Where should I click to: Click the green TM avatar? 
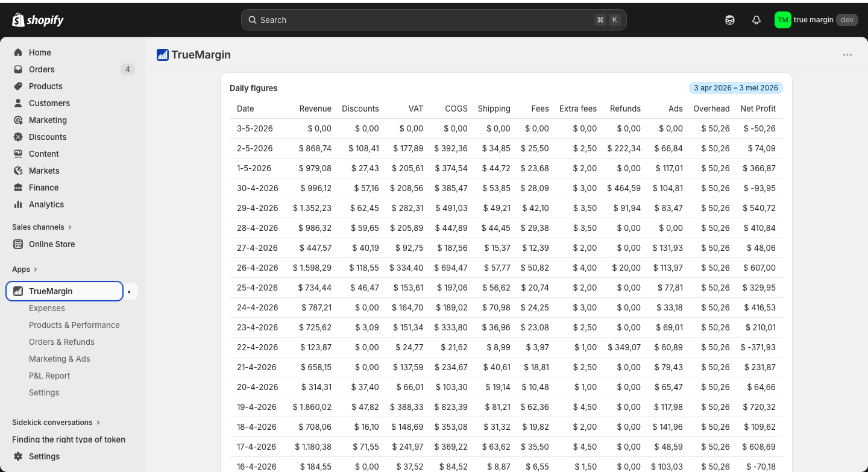[782, 20]
